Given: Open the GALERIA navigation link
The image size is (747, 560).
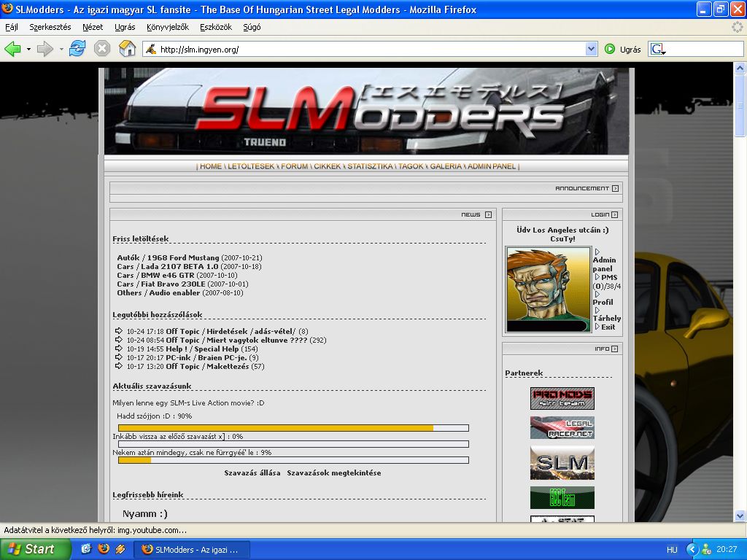Looking at the screenshot, I should click(x=446, y=166).
